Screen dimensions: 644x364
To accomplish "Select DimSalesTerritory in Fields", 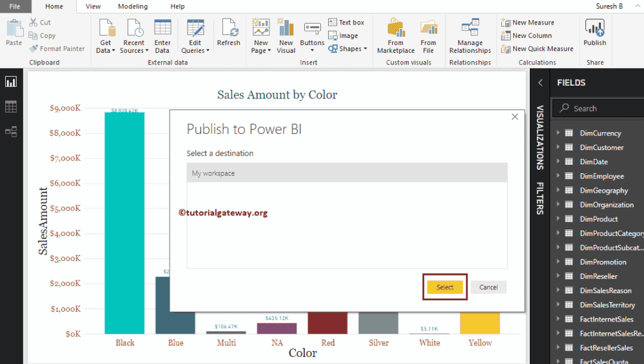I will click(607, 305).
